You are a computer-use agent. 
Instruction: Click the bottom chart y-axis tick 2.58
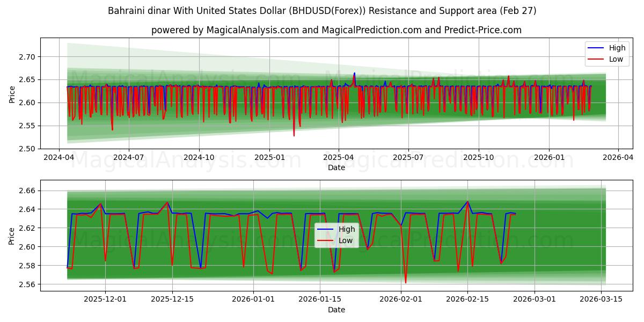pos(27,266)
